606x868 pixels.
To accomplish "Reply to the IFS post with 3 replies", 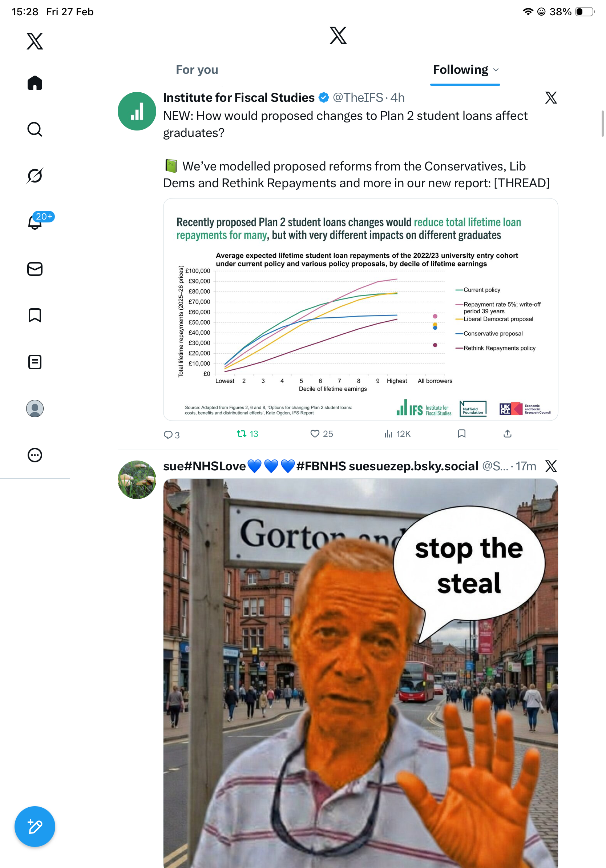I will 171,434.
